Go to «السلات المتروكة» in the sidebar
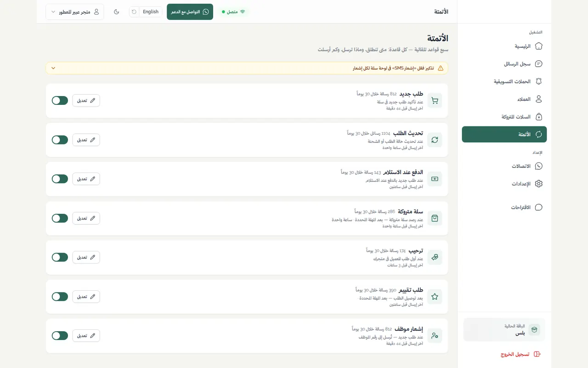The image size is (588, 368). tap(504, 117)
